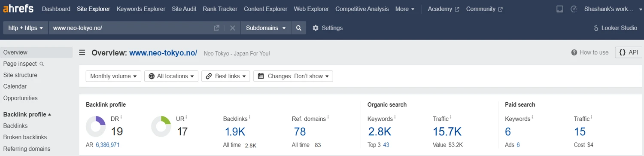Image resolution: width=644 pixels, height=156 pixels.
Task: Open the Looker Studio icon link
Action: coord(596,28)
